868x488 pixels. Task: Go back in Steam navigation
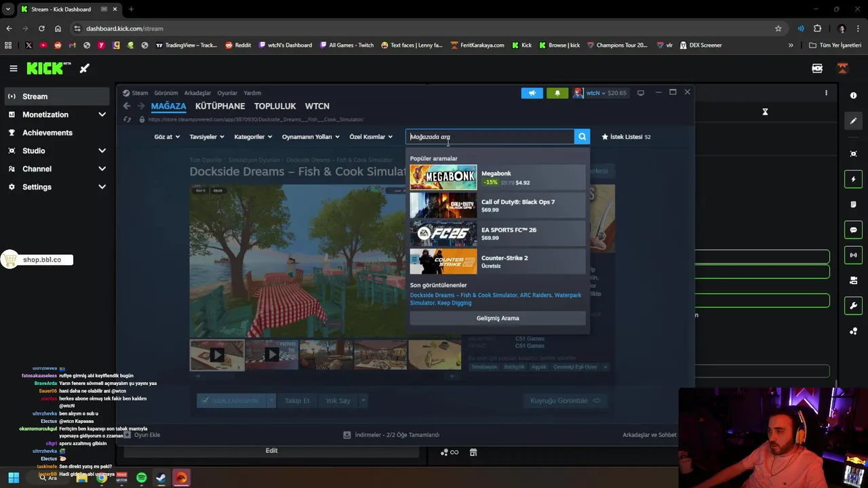(x=127, y=106)
